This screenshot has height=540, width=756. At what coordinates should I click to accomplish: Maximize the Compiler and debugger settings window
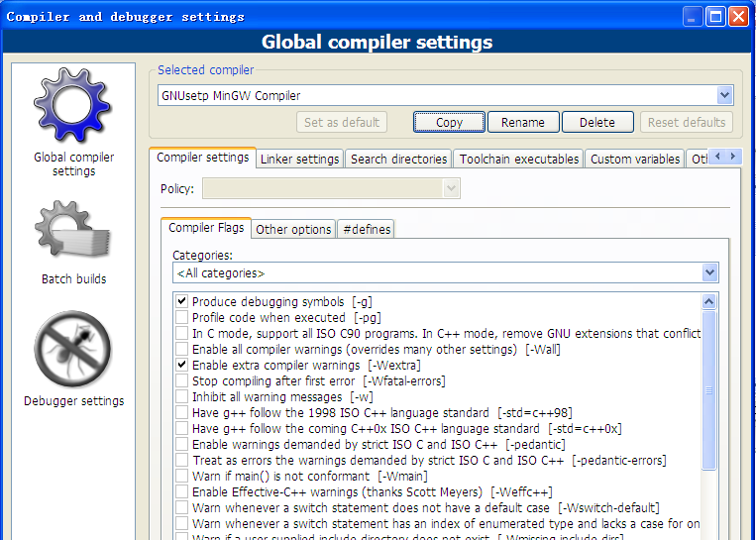tap(715, 17)
